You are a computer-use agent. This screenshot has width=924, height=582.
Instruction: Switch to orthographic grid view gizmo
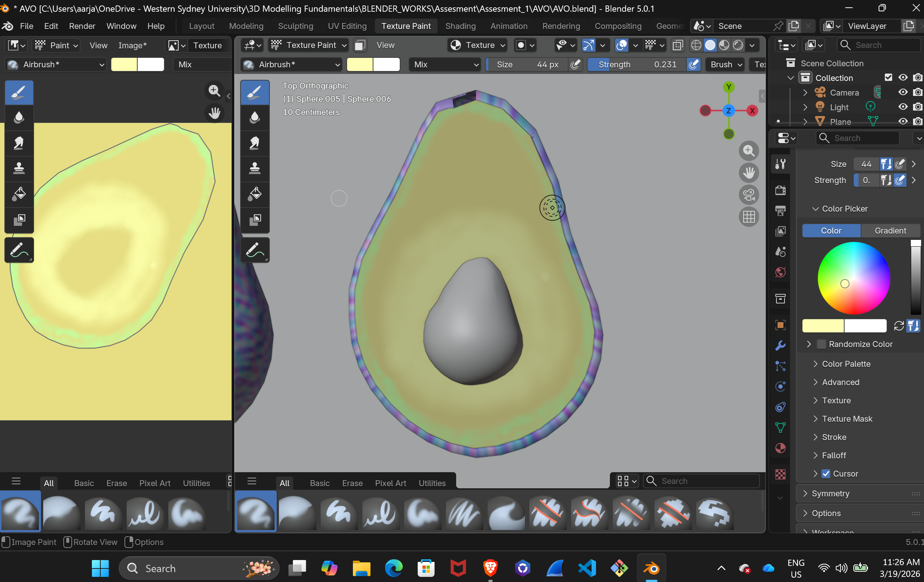coord(748,217)
